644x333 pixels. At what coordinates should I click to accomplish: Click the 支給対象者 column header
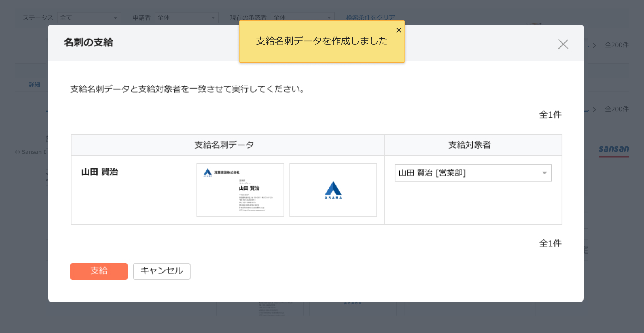469,145
